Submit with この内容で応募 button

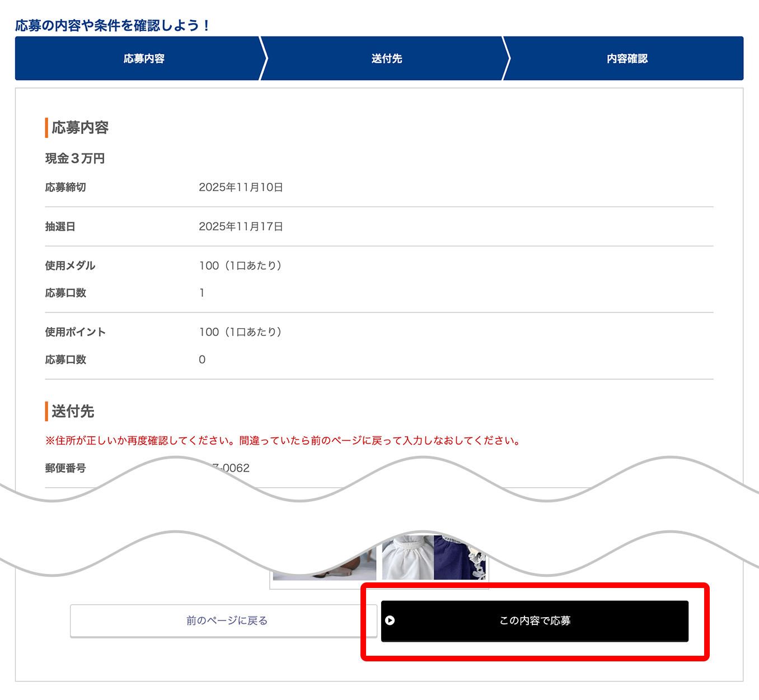tap(535, 621)
